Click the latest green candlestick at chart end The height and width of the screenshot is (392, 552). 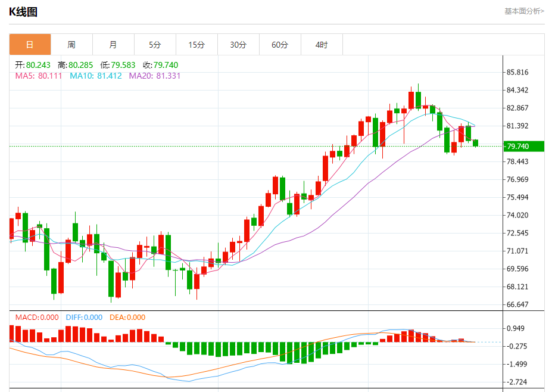(476, 142)
